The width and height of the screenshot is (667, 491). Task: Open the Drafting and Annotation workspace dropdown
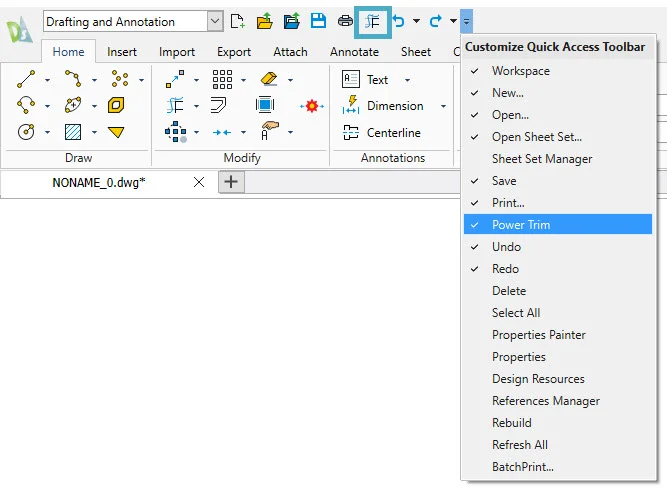click(215, 21)
